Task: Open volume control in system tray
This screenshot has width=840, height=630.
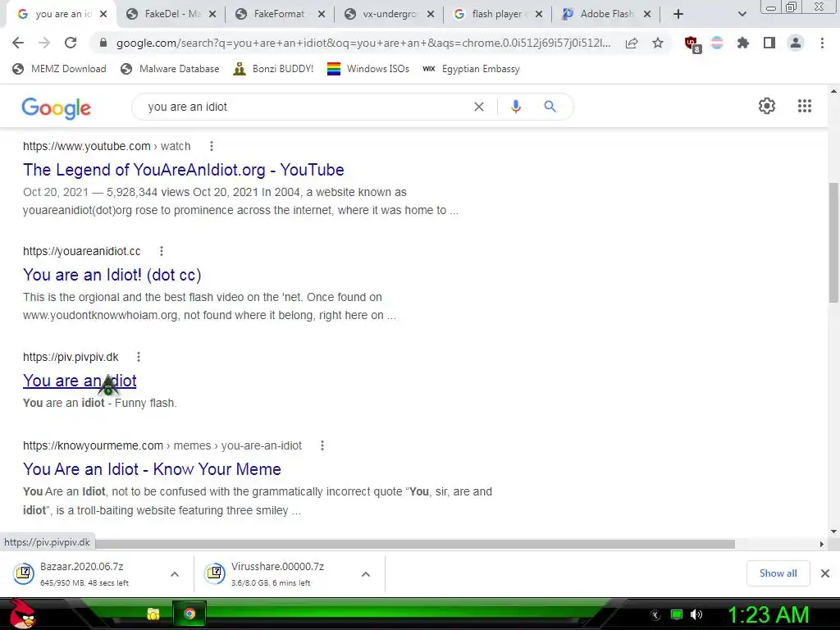Action: point(696,614)
